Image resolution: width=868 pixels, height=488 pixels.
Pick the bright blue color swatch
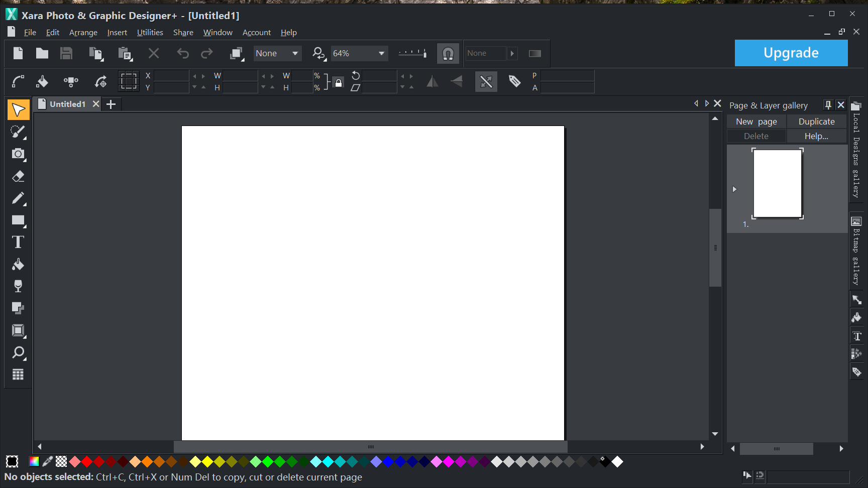[x=388, y=461]
